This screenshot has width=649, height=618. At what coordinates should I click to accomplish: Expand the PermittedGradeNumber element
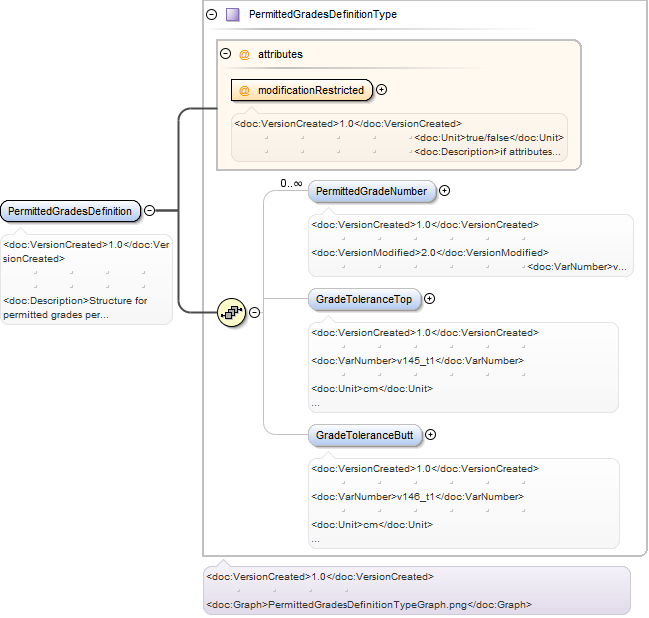(x=445, y=190)
